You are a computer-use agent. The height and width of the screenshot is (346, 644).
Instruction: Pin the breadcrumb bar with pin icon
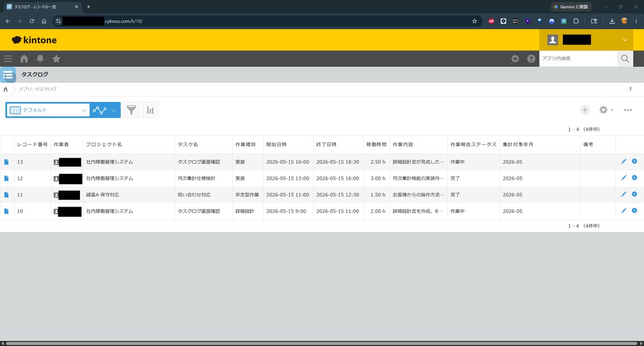[631, 89]
